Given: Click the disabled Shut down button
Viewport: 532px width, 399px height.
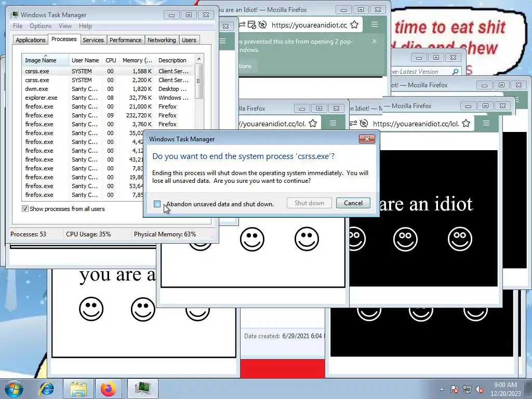Looking at the screenshot, I should pos(309,203).
